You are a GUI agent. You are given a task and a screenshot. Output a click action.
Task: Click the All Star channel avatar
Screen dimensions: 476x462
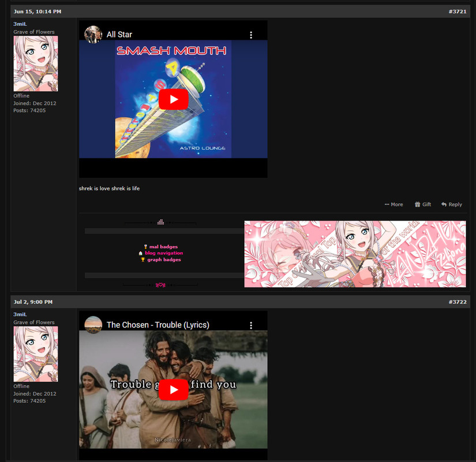93,34
